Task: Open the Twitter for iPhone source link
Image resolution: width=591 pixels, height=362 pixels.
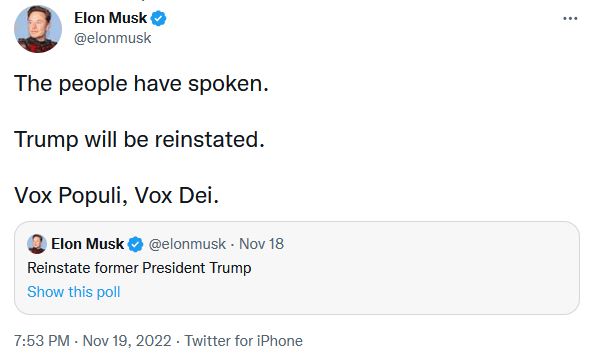Action: click(x=243, y=341)
